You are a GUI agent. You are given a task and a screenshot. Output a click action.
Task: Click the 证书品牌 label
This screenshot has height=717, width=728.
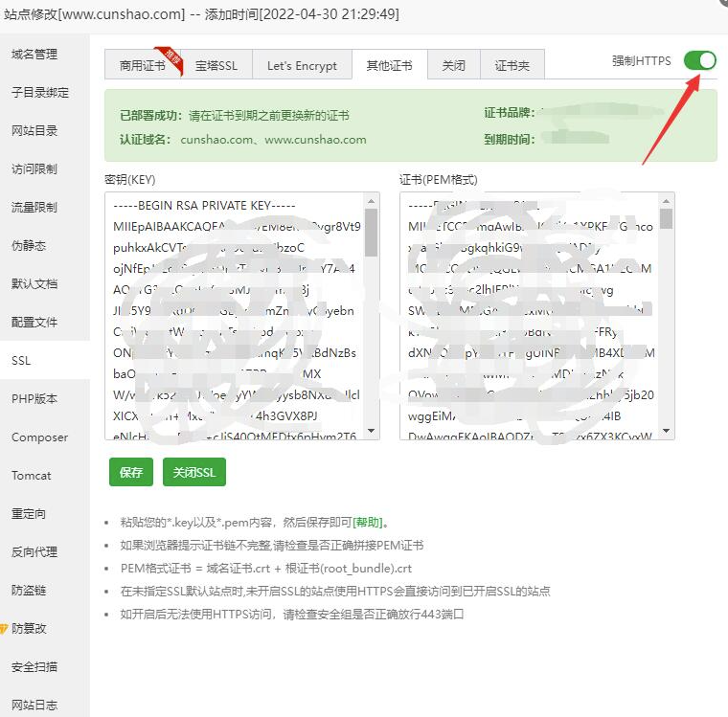click(x=510, y=113)
